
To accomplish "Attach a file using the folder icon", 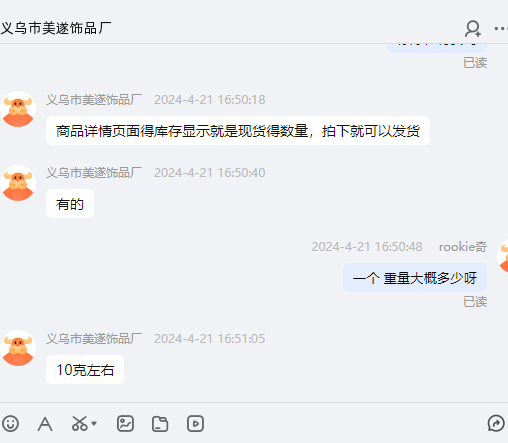I will tap(160, 424).
